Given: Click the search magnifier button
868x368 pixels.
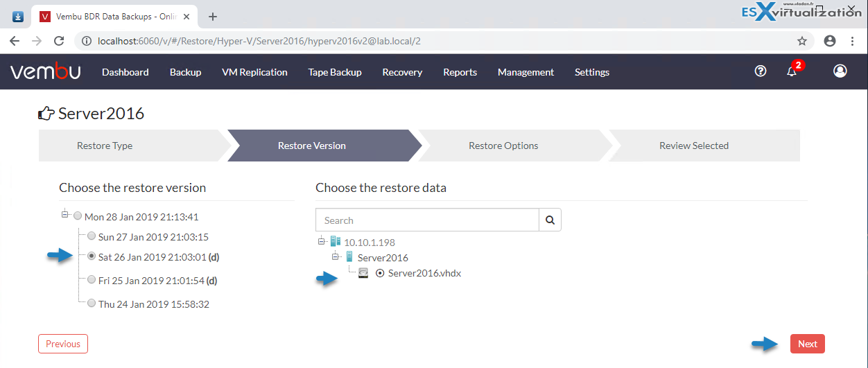Looking at the screenshot, I should 550,220.
